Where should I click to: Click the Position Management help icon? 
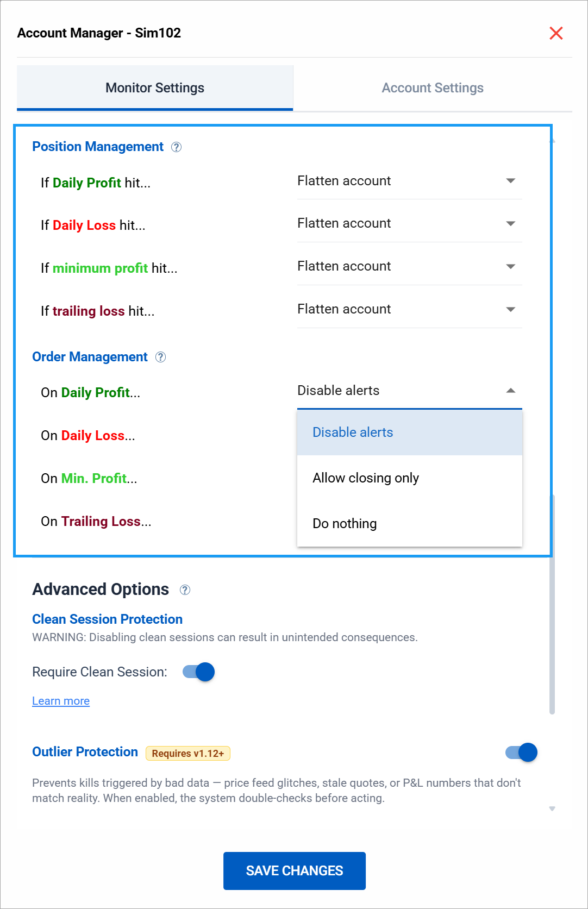(176, 147)
